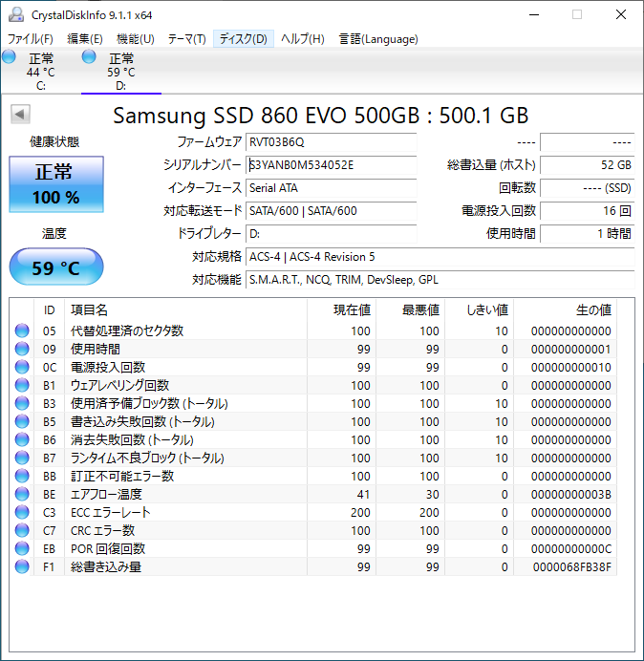The image size is (644, 661).
Task: Click the 生の値 column header
Action: click(x=565, y=310)
